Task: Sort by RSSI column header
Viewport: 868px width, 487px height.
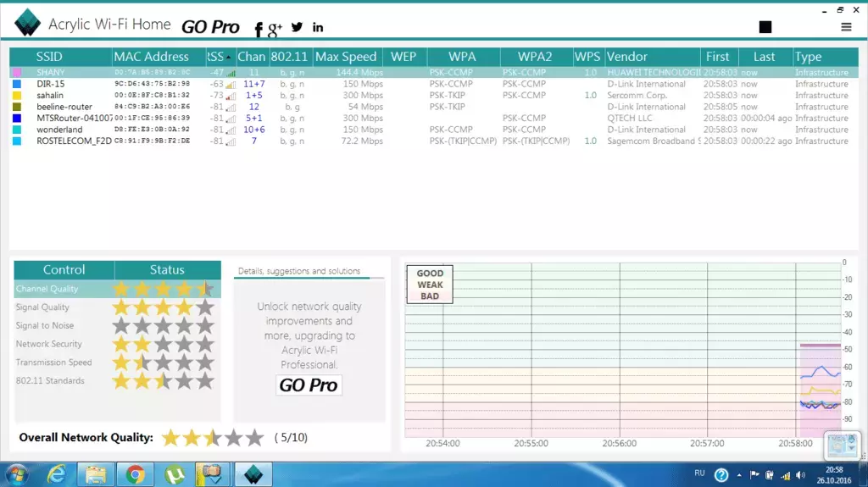Action: [x=220, y=57]
